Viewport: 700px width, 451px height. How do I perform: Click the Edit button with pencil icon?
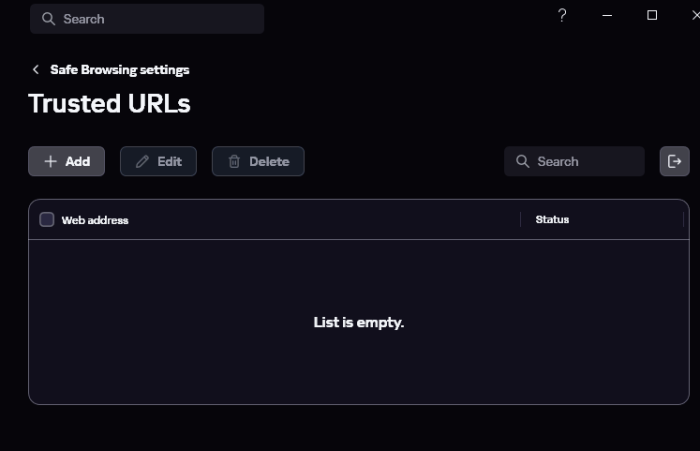pos(158,161)
